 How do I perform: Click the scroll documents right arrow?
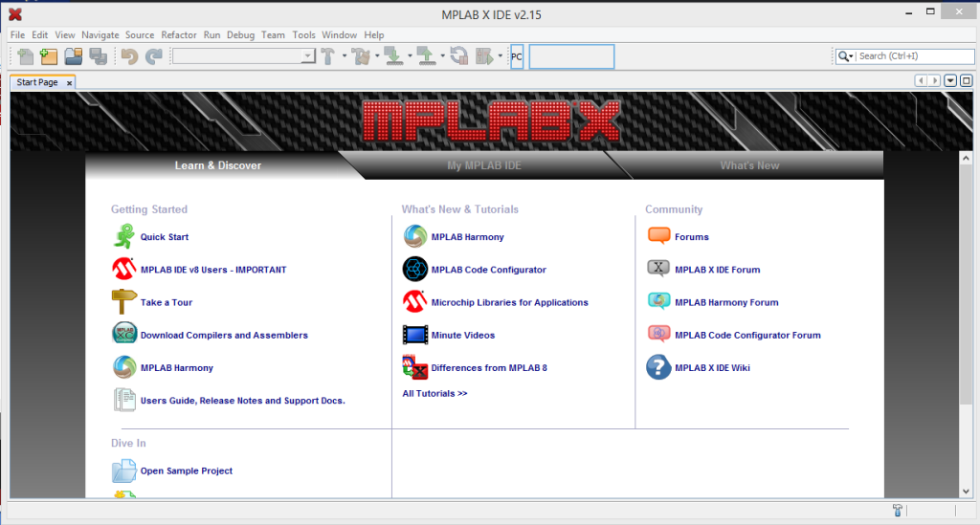pos(934,80)
